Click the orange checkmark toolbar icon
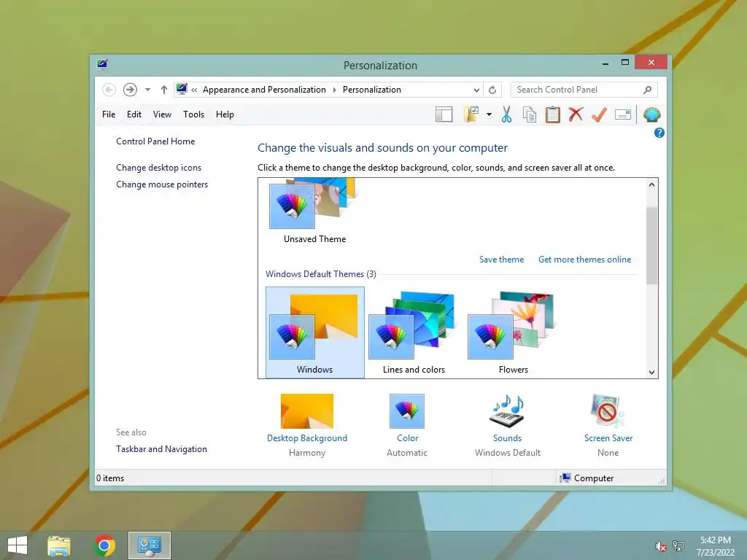 click(600, 114)
